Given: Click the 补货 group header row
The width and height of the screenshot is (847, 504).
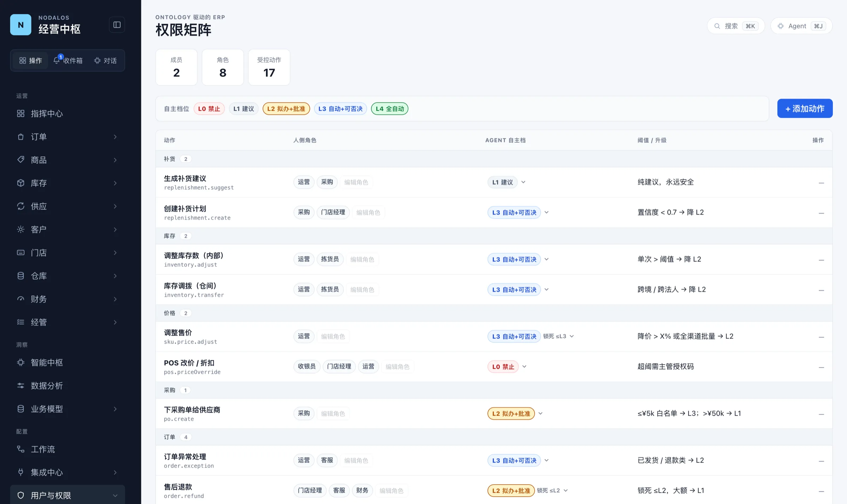Looking at the screenshot, I should coord(494,159).
